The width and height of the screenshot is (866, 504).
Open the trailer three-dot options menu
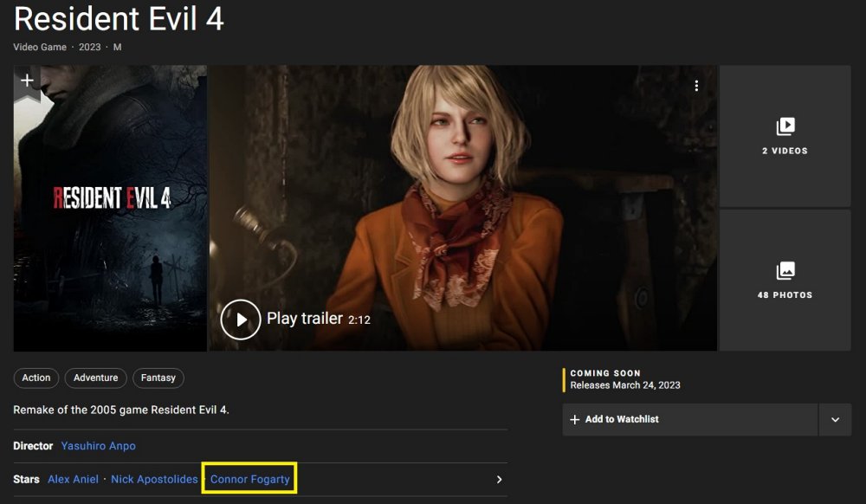[x=696, y=86]
